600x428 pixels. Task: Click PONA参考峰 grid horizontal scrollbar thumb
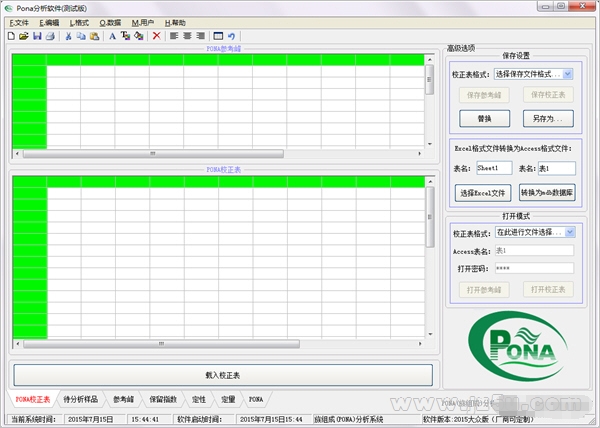pyautogui.click(x=153, y=154)
